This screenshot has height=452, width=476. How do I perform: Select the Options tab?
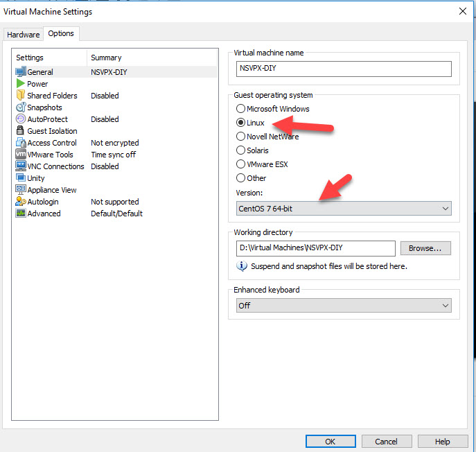pyautogui.click(x=61, y=34)
